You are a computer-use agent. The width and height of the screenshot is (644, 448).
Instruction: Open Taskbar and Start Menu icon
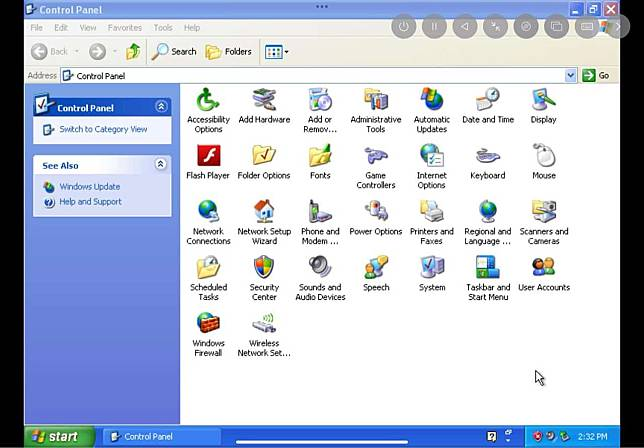[x=488, y=278]
